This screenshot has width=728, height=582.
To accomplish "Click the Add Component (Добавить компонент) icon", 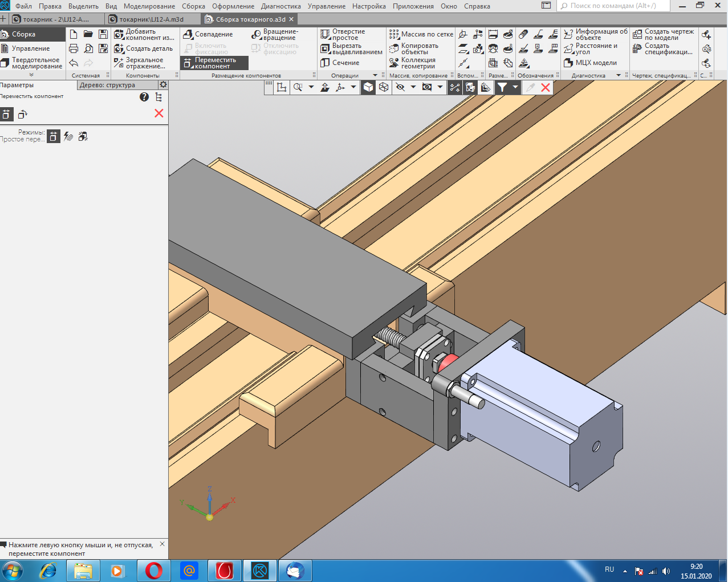I will [x=119, y=35].
